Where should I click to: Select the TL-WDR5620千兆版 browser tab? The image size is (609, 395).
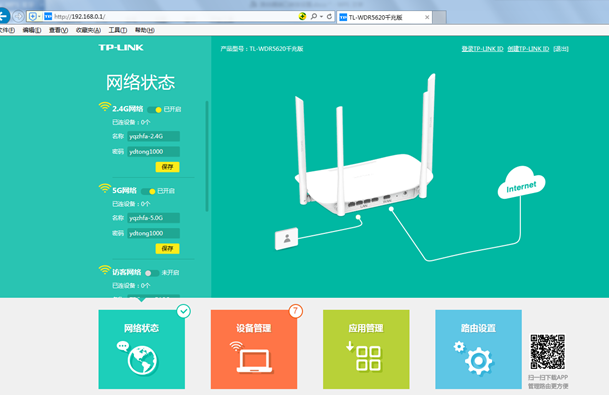(x=385, y=17)
